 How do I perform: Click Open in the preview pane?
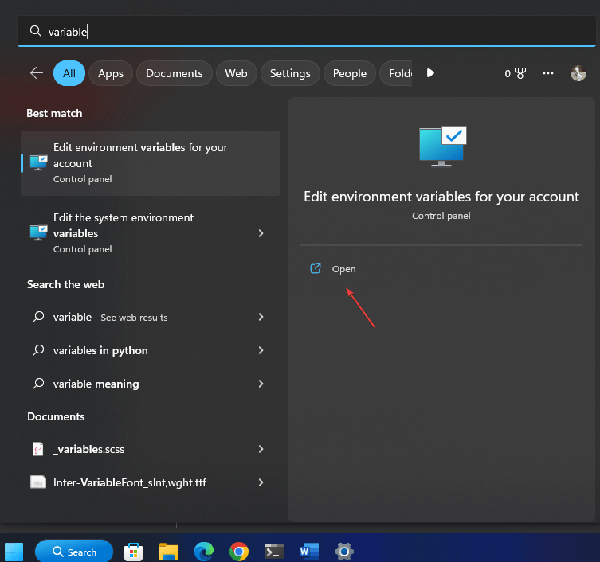(x=343, y=269)
